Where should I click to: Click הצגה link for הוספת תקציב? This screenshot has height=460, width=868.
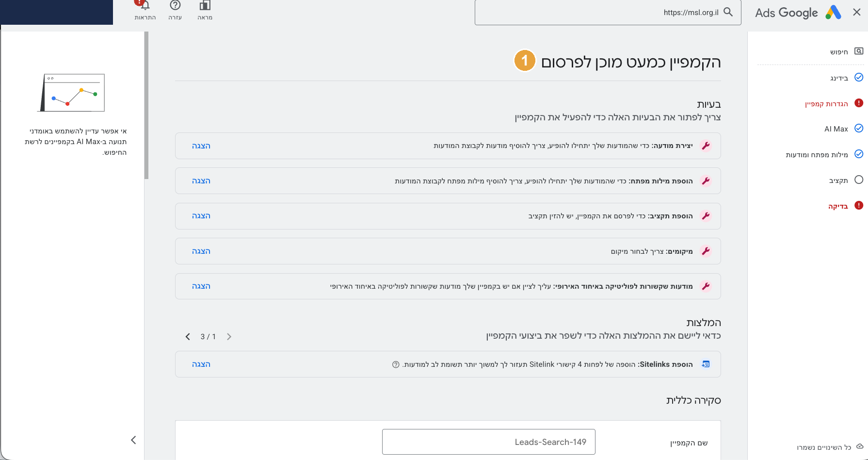pos(201,216)
